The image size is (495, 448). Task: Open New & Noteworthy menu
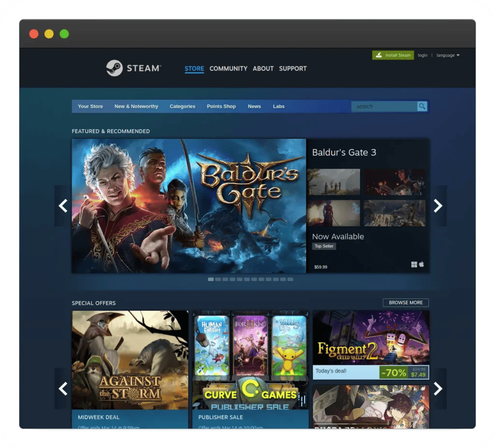(136, 106)
